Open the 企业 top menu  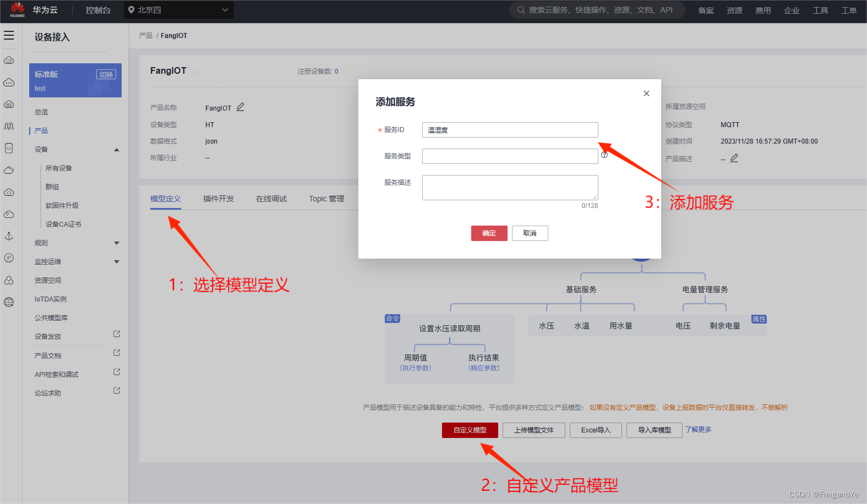pyautogui.click(x=792, y=10)
